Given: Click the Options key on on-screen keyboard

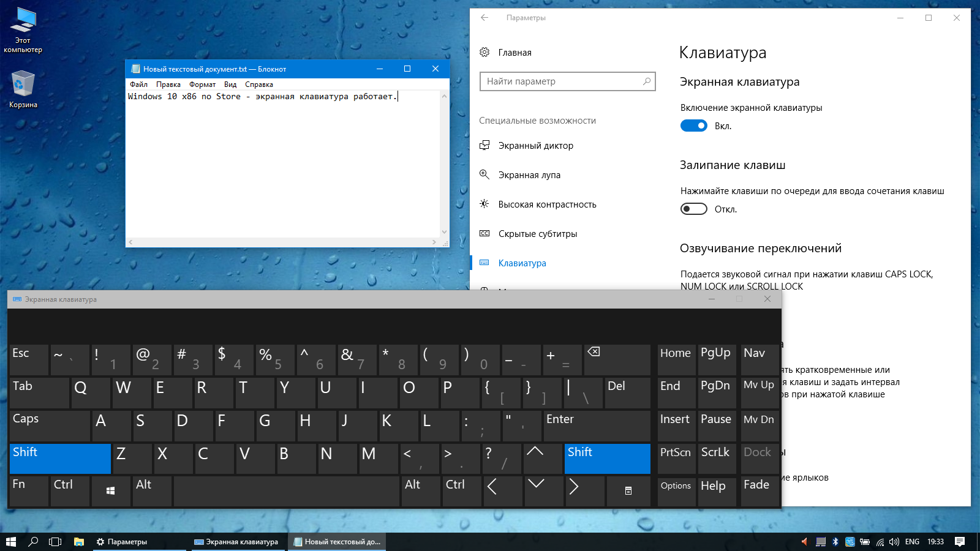Looking at the screenshot, I should point(676,491).
